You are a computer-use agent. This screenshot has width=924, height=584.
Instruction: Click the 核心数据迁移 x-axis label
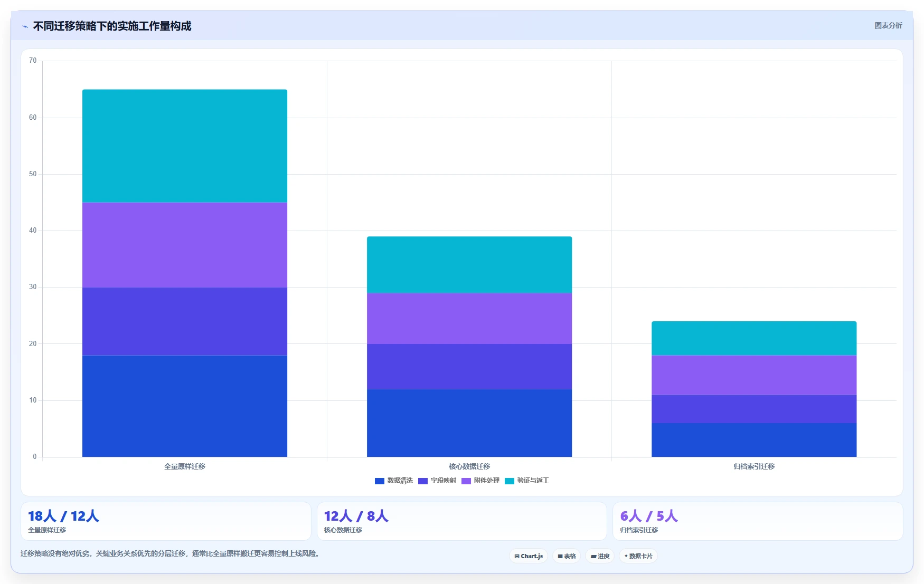[x=469, y=466]
